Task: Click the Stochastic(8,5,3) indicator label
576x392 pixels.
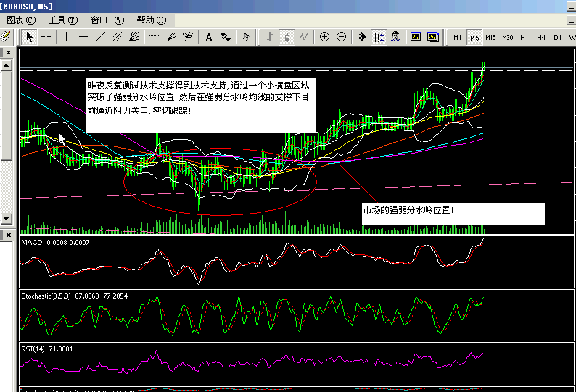Action: pos(75,296)
